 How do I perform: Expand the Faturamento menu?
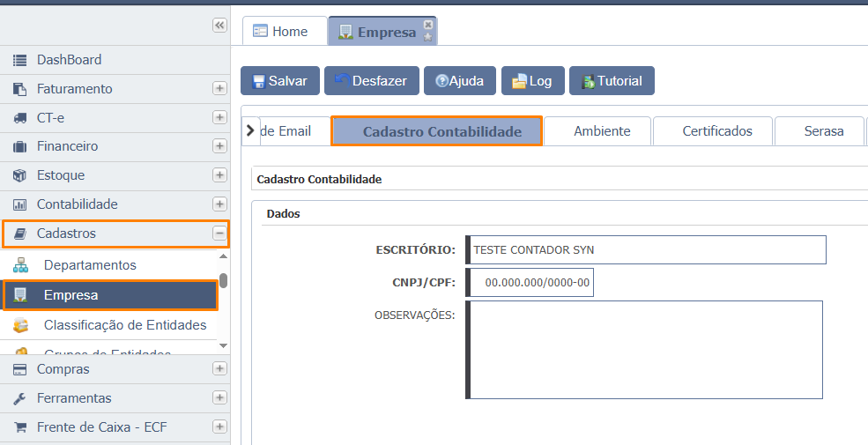coord(219,89)
